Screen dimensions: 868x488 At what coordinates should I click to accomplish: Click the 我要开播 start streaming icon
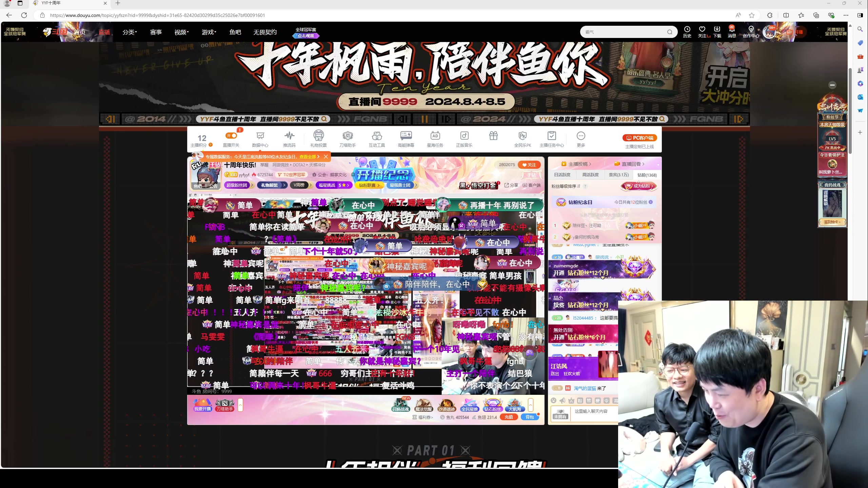coord(202,405)
